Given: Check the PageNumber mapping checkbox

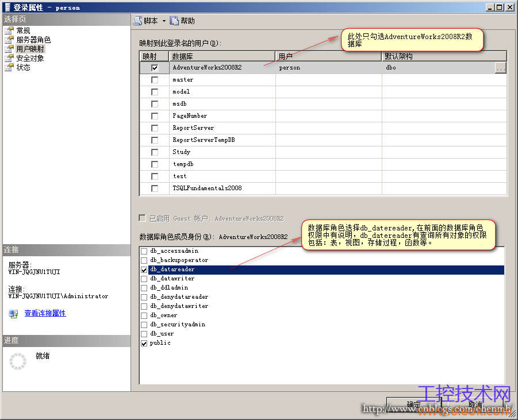Looking at the screenshot, I should pos(155,116).
